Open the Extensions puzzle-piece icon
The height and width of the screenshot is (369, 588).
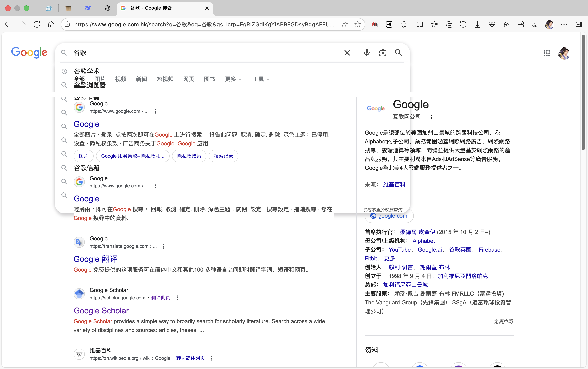[x=403, y=24]
